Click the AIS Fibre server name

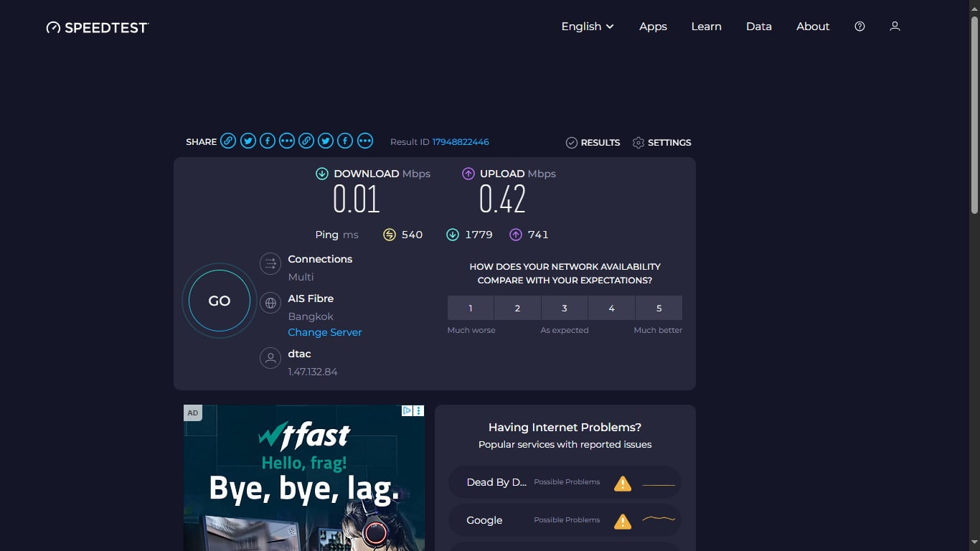click(x=311, y=298)
